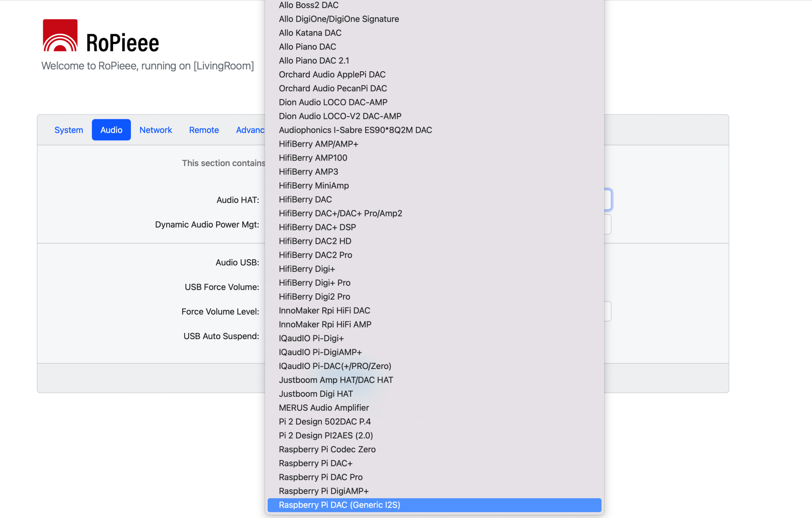
Task: Choose IQaudIO Pi-DAC(+/PRO/Zero)
Action: [x=435, y=366]
